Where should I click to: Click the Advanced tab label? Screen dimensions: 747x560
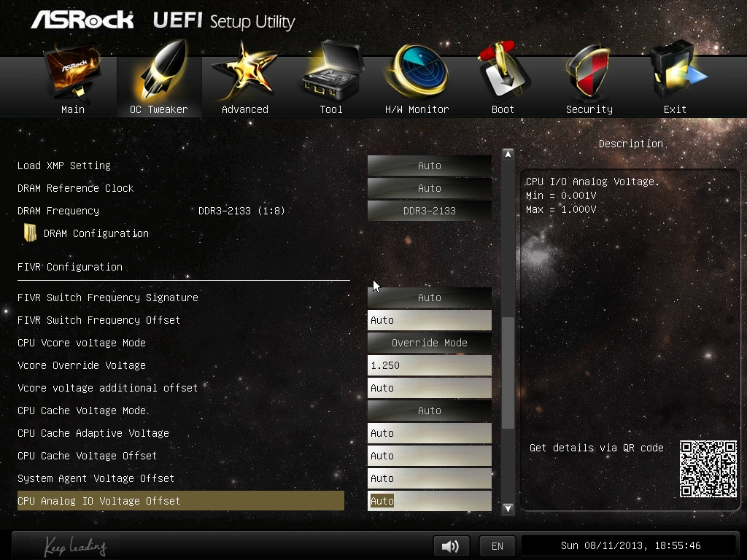pyautogui.click(x=245, y=109)
